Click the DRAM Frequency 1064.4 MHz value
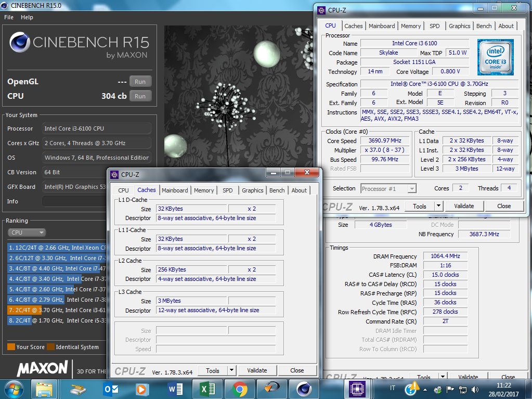The height and width of the screenshot is (399, 532). click(x=445, y=256)
